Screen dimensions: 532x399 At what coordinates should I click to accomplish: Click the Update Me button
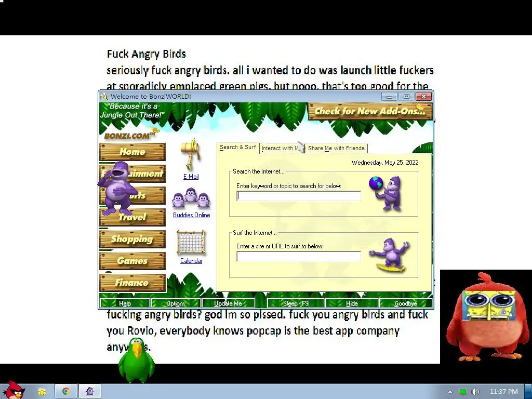tap(228, 303)
